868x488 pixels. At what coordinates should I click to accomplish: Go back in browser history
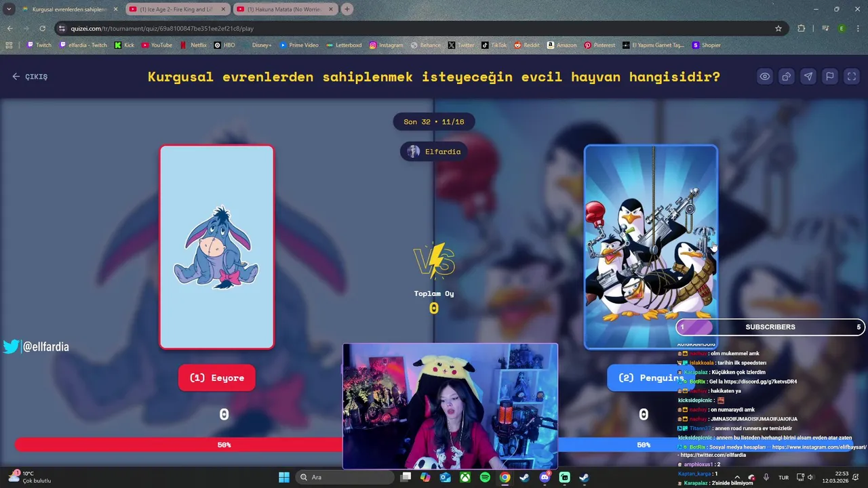tap(10, 28)
